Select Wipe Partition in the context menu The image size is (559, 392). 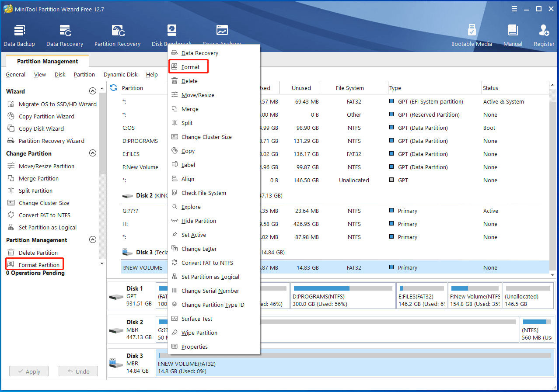pyautogui.click(x=199, y=333)
